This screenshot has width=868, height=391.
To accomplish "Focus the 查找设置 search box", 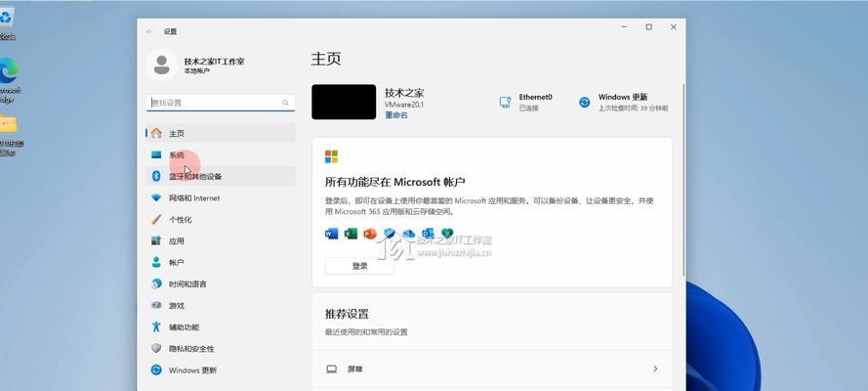I will tap(221, 103).
